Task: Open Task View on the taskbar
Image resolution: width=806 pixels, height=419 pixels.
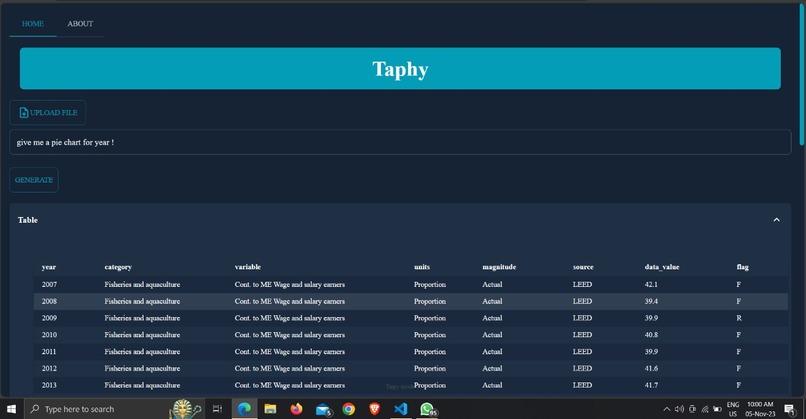Action: pyautogui.click(x=217, y=409)
